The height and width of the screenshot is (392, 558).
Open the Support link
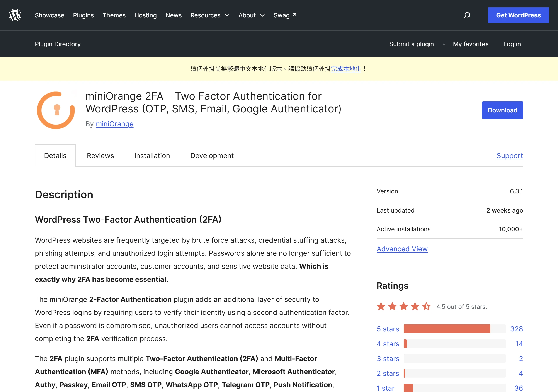click(510, 156)
